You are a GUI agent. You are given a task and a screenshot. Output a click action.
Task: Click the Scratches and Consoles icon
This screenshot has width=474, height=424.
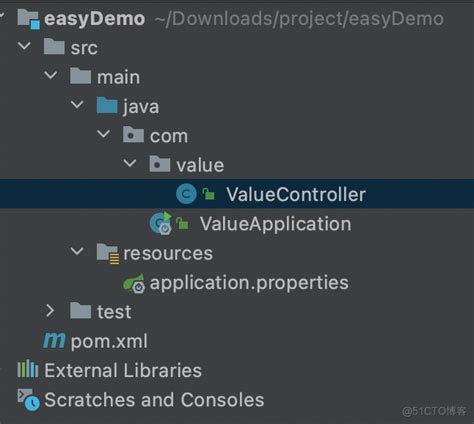(x=29, y=399)
